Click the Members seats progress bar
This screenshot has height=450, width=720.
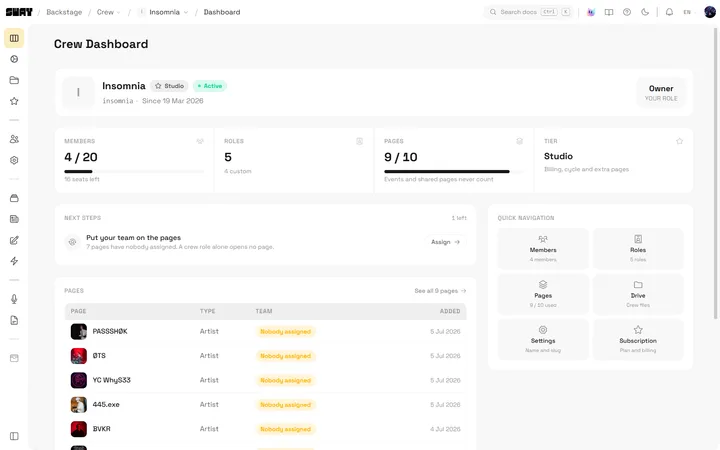coord(134,172)
